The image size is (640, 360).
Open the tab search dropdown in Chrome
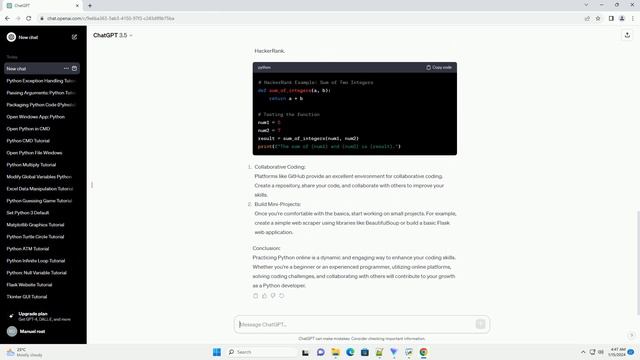(x=586, y=5)
